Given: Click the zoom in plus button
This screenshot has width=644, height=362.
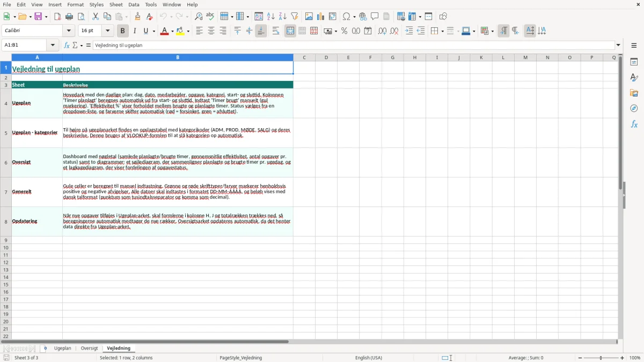Looking at the screenshot, I should (x=623, y=358).
